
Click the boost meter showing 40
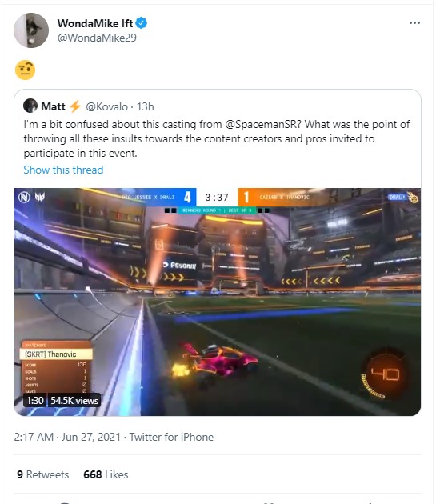click(383, 374)
